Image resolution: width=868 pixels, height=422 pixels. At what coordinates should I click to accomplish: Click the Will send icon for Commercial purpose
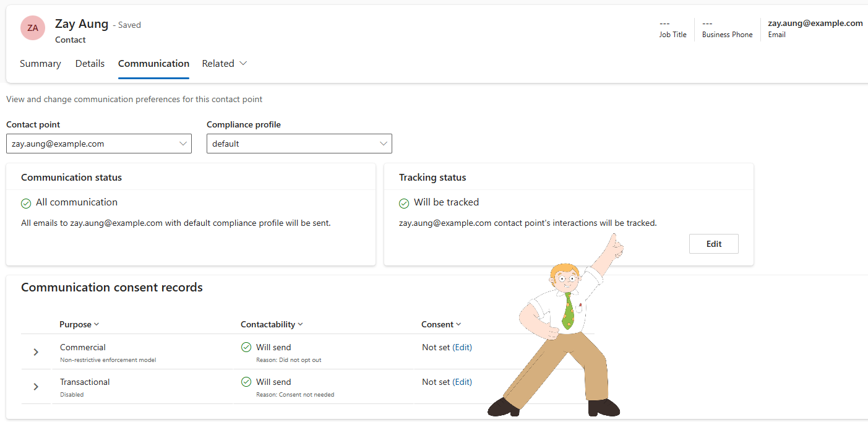(246, 347)
